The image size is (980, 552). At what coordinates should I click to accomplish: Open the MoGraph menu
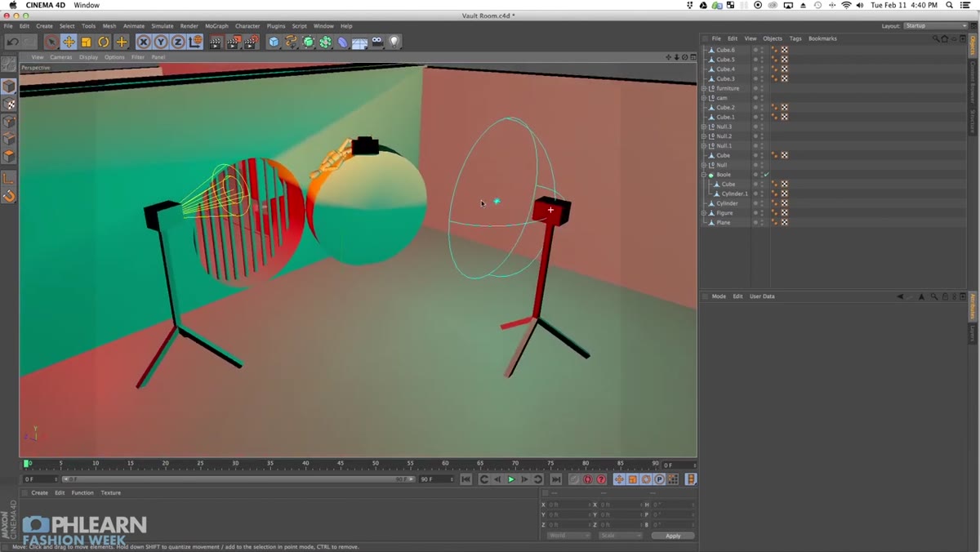point(217,26)
